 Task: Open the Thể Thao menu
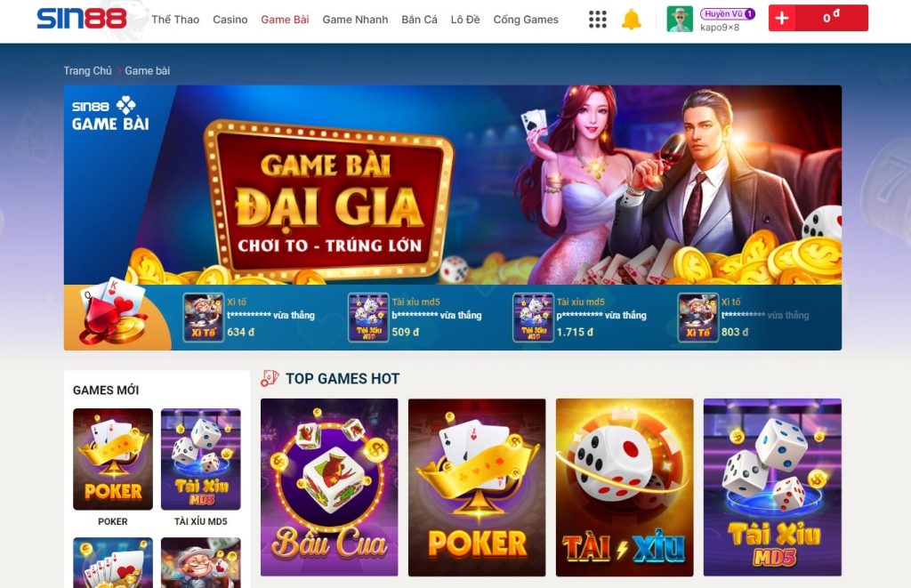click(x=175, y=20)
